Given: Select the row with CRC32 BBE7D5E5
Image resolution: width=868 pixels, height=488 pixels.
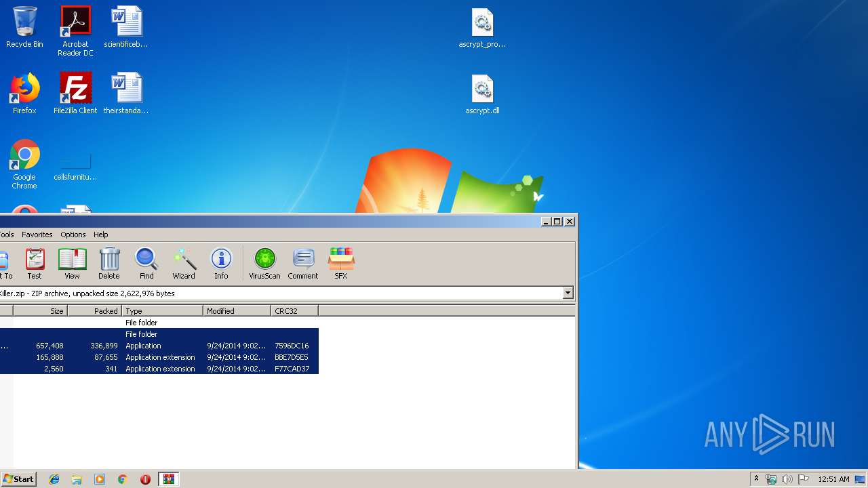Looking at the screenshot, I should point(159,357).
